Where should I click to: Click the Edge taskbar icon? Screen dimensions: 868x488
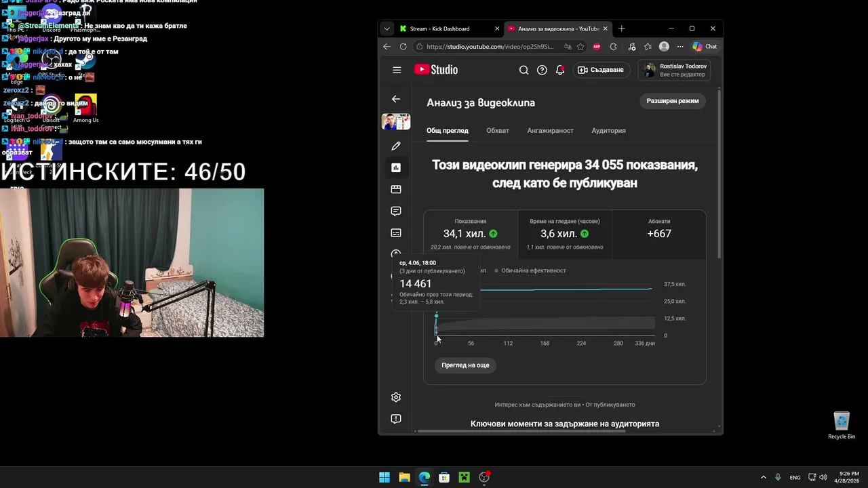click(425, 477)
